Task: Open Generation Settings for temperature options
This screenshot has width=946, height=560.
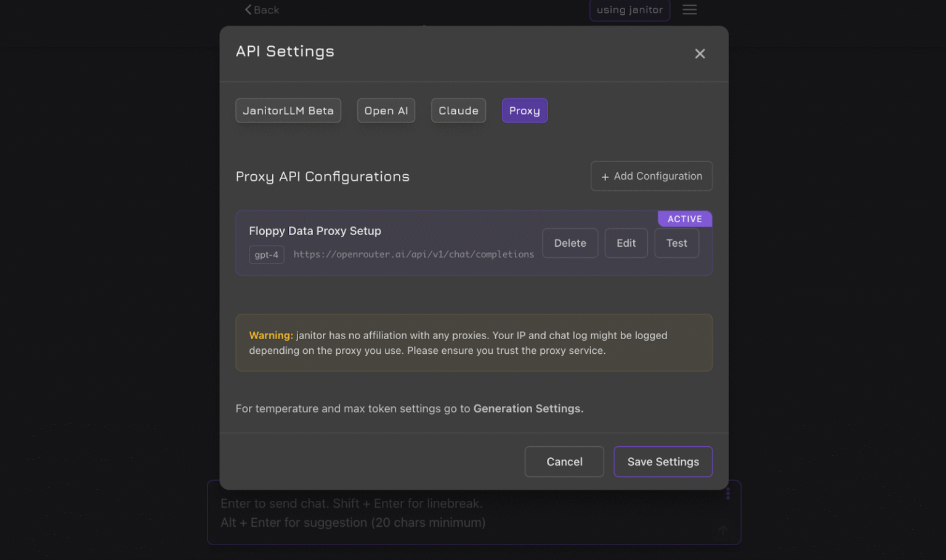Action: pos(527,408)
